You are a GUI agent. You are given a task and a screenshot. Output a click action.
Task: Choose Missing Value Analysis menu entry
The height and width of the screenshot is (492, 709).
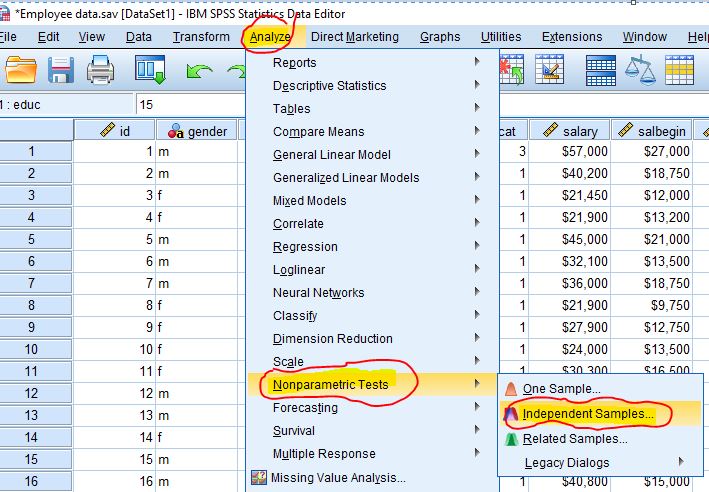point(373,478)
